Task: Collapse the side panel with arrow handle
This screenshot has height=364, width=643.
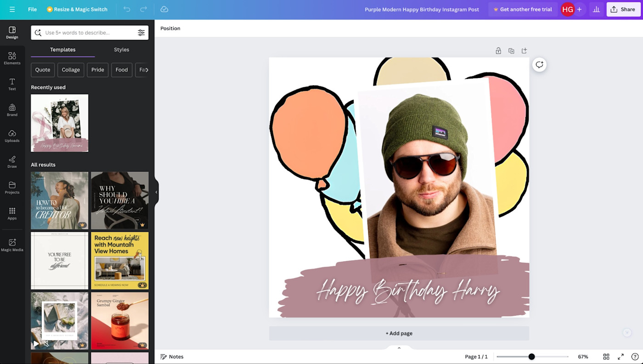Action: [157, 192]
